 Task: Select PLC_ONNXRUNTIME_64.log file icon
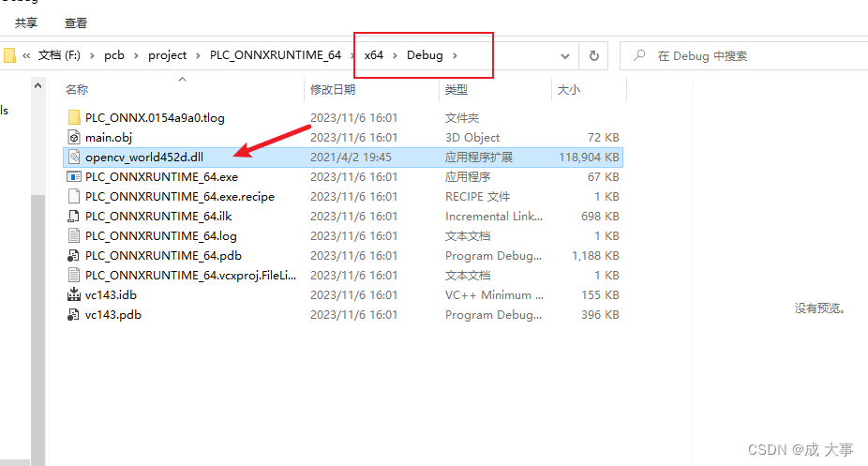click(x=74, y=235)
